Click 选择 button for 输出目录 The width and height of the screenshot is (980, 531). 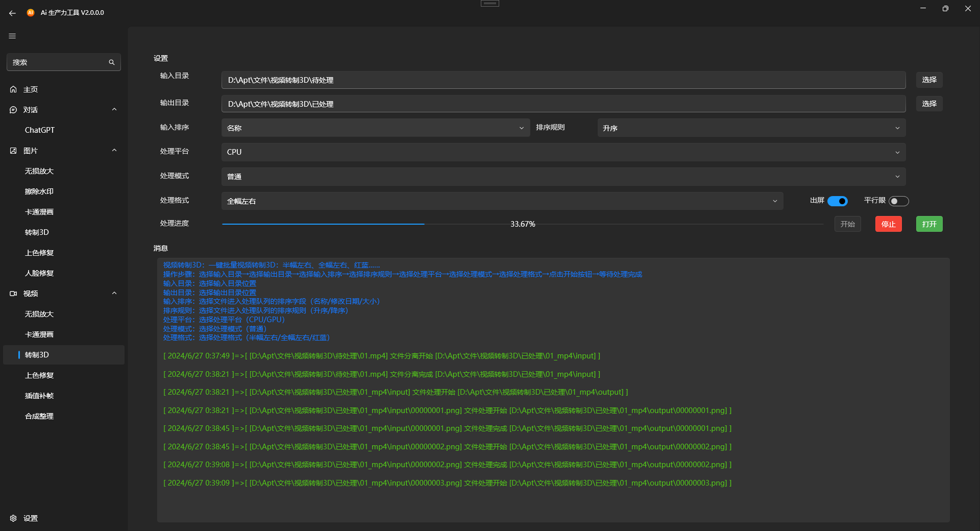click(929, 104)
